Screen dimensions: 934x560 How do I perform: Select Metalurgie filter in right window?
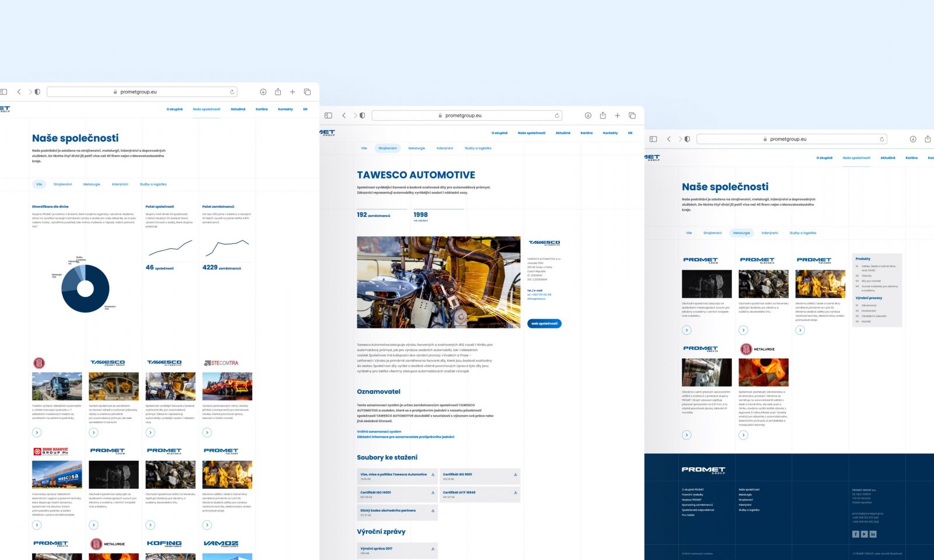pos(741,233)
